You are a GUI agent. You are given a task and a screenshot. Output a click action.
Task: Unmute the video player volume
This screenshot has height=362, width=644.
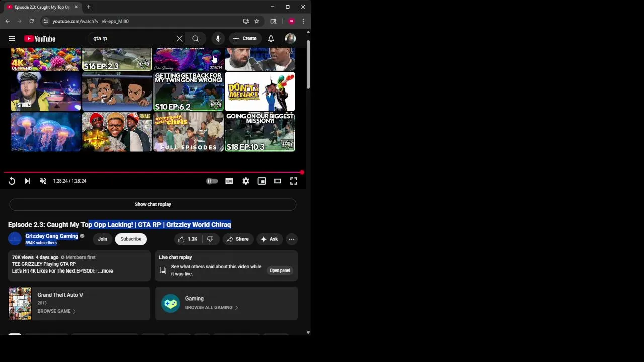coord(43,181)
